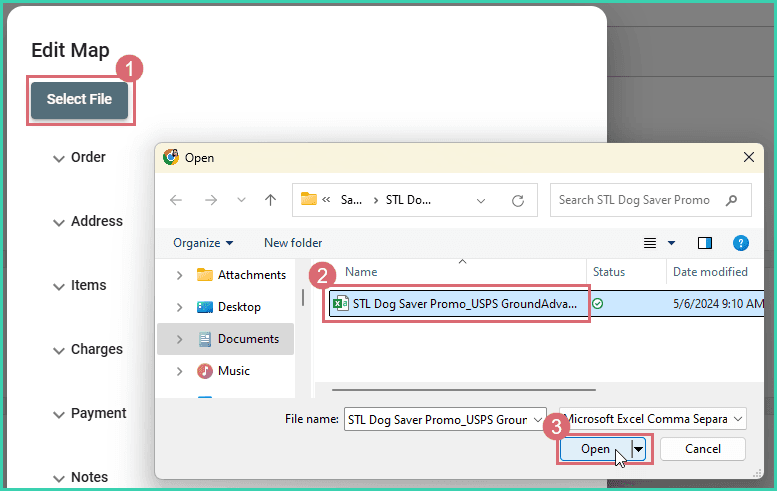Go up one folder level
The image size is (777, 491).
click(x=270, y=200)
